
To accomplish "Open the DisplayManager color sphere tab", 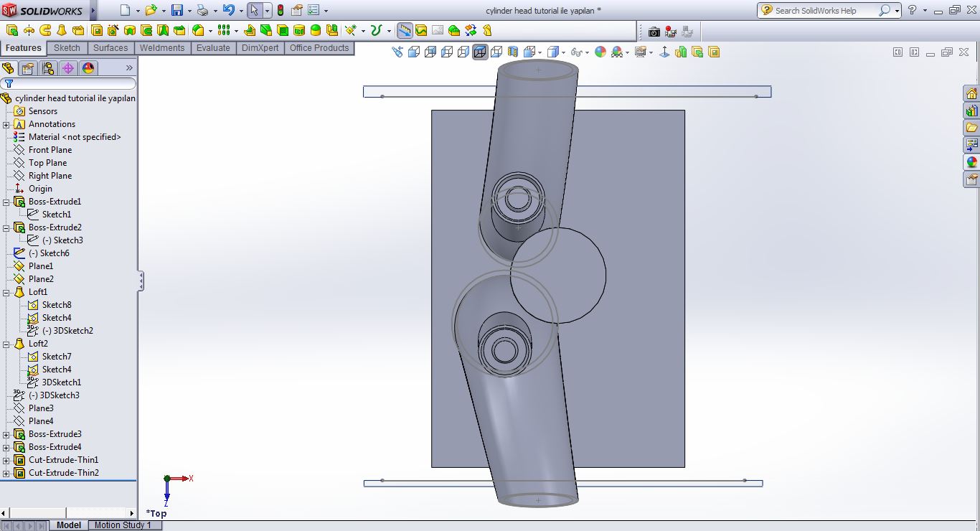I will click(x=88, y=68).
